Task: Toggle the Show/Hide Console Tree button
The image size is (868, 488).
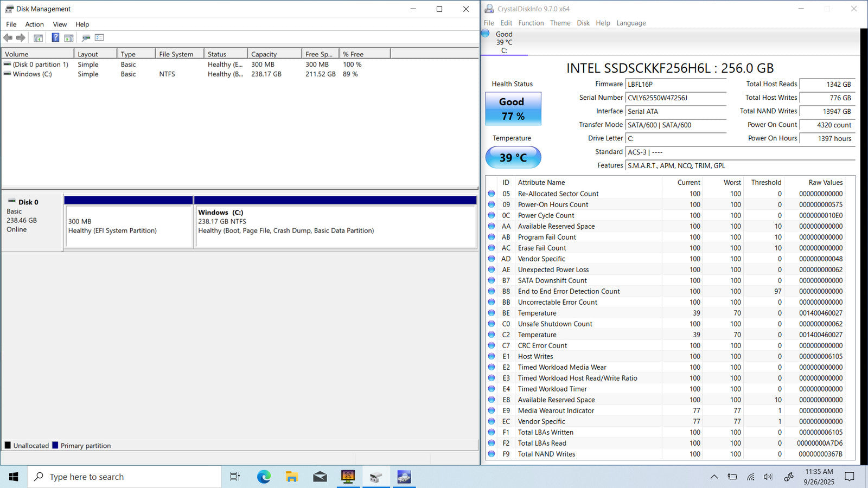Action: (x=38, y=38)
